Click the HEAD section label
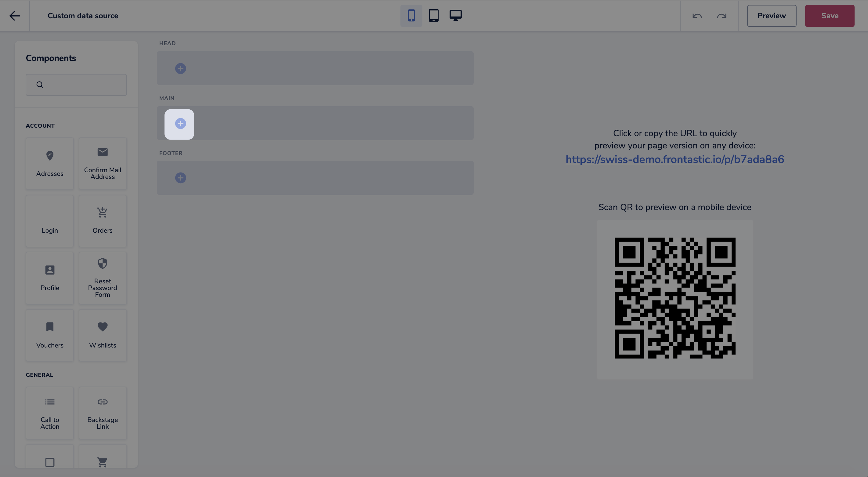868x477 pixels. (x=167, y=43)
